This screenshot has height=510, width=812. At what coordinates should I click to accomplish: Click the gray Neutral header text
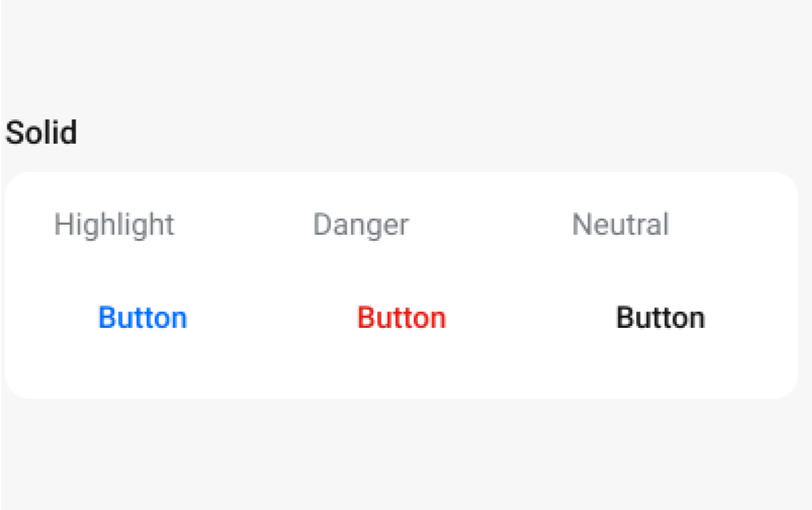click(620, 223)
